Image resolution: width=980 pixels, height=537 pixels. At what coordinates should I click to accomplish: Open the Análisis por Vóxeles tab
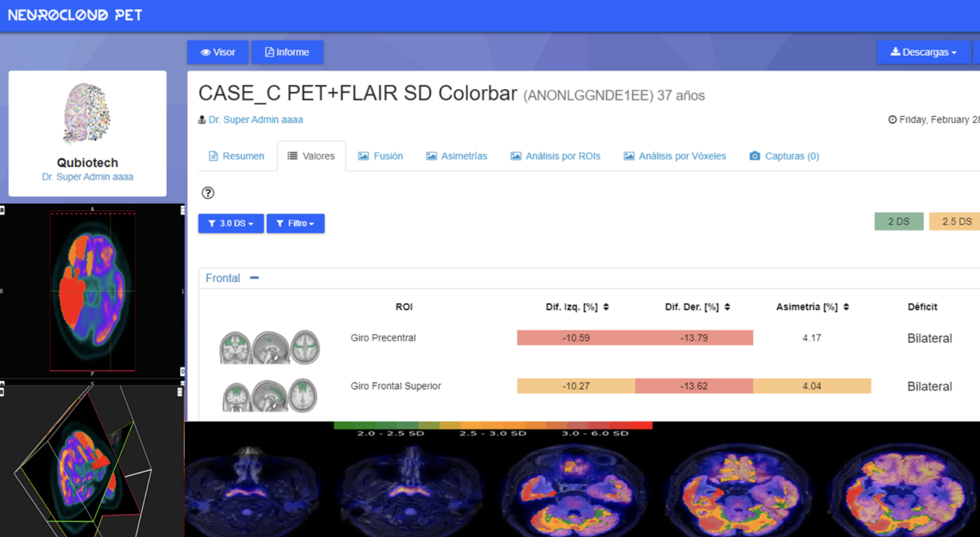(x=674, y=156)
